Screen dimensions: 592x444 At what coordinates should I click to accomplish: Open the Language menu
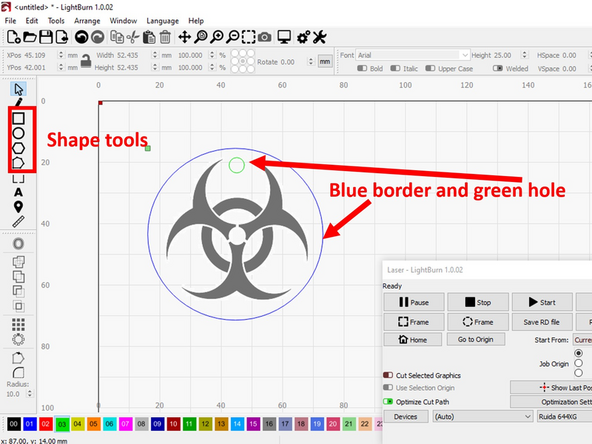coord(162,21)
